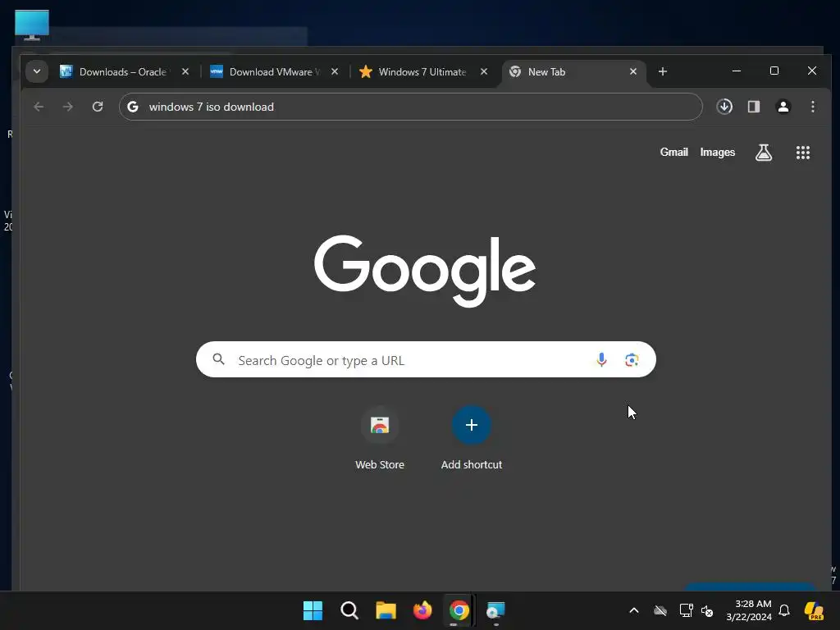Maximize the Chrome window

pos(774,71)
